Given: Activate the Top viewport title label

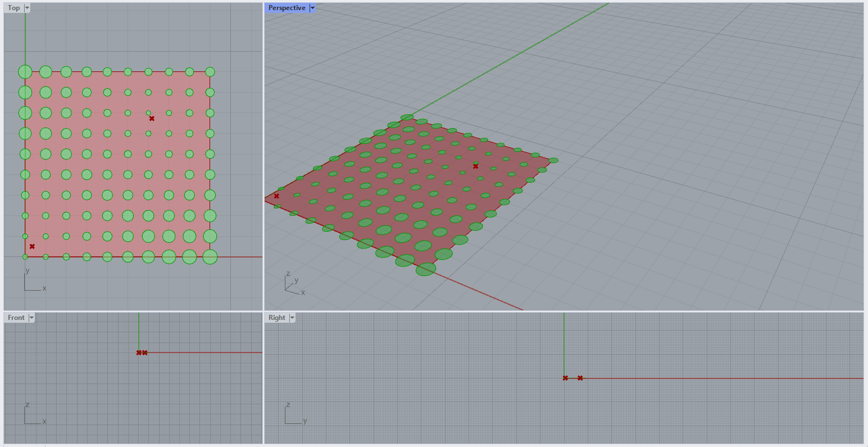Looking at the screenshot, I should tap(14, 8).
